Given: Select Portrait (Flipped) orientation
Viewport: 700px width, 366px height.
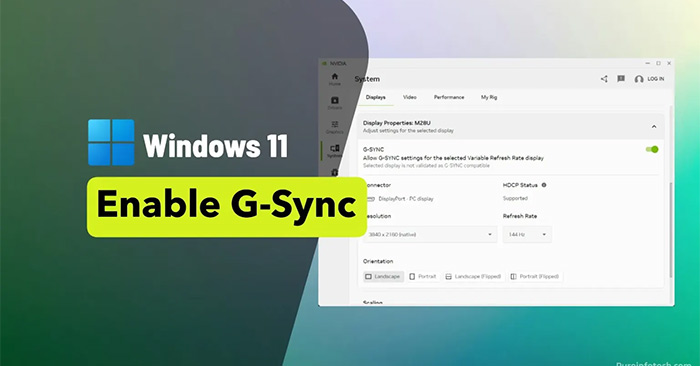Looking at the screenshot, I should (x=535, y=277).
